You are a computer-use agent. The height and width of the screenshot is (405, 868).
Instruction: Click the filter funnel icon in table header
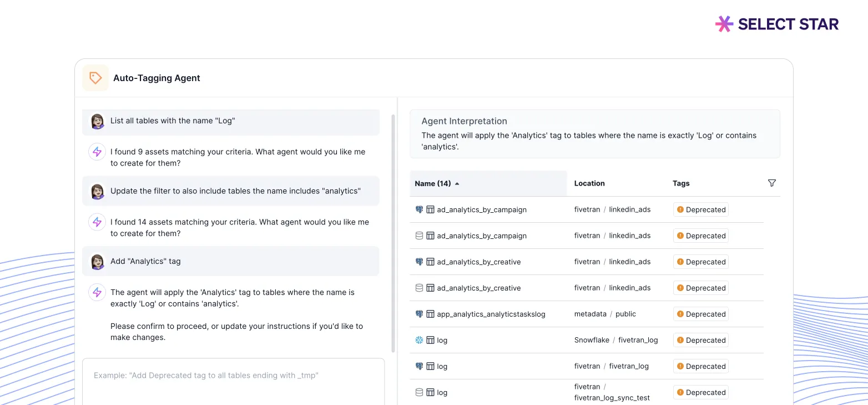[x=771, y=183]
